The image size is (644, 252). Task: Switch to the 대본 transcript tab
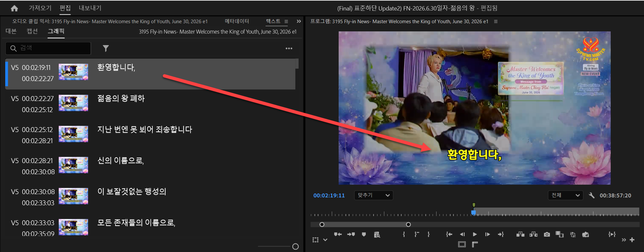[11, 31]
